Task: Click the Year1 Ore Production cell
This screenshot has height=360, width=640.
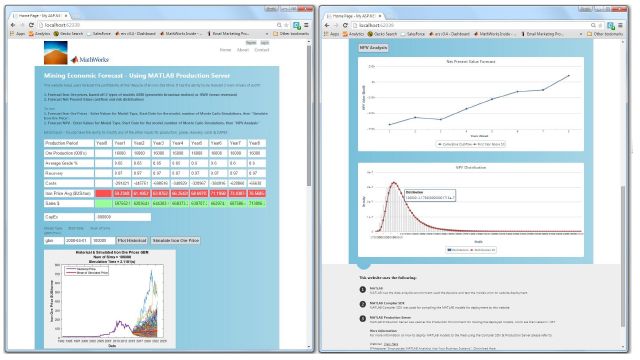Action: (122, 153)
